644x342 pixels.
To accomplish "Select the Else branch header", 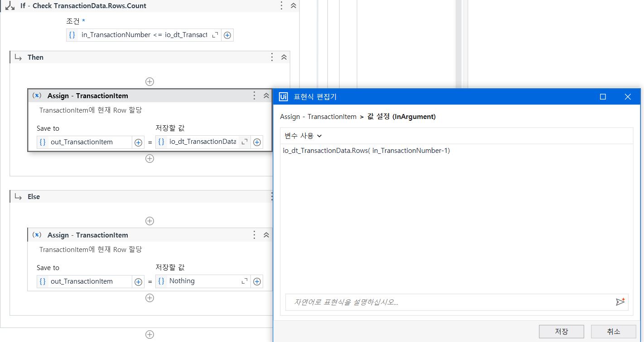I will tap(141, 196).
